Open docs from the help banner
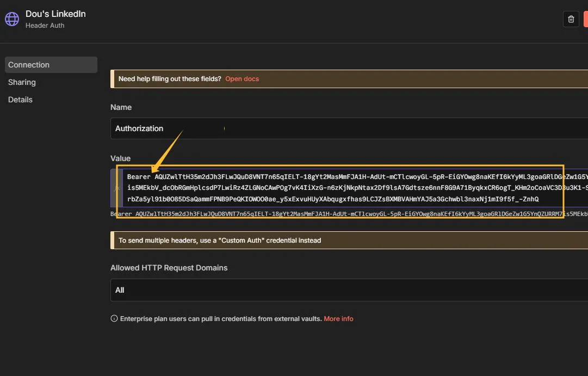The image size is (588, 376). click(242, 78)
